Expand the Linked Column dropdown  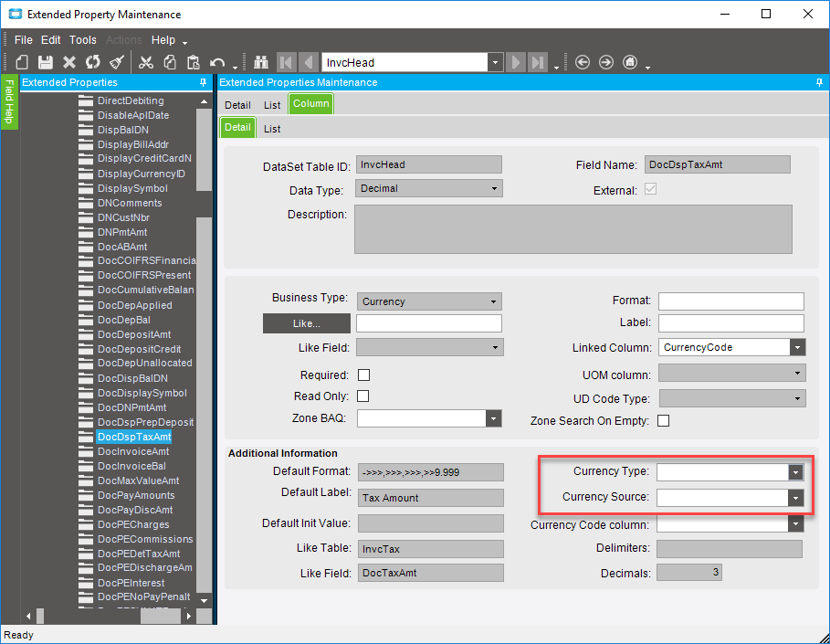tap(797, 348)
